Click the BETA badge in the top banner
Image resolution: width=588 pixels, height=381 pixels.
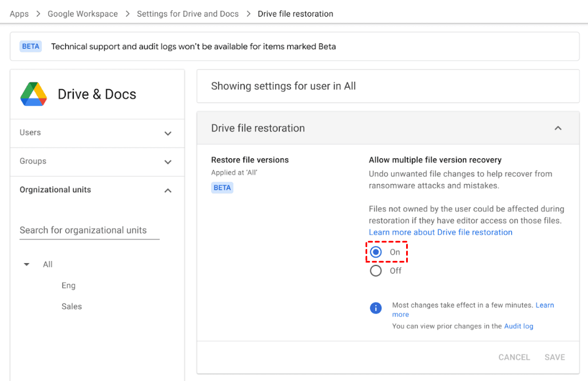coord(31,46)
